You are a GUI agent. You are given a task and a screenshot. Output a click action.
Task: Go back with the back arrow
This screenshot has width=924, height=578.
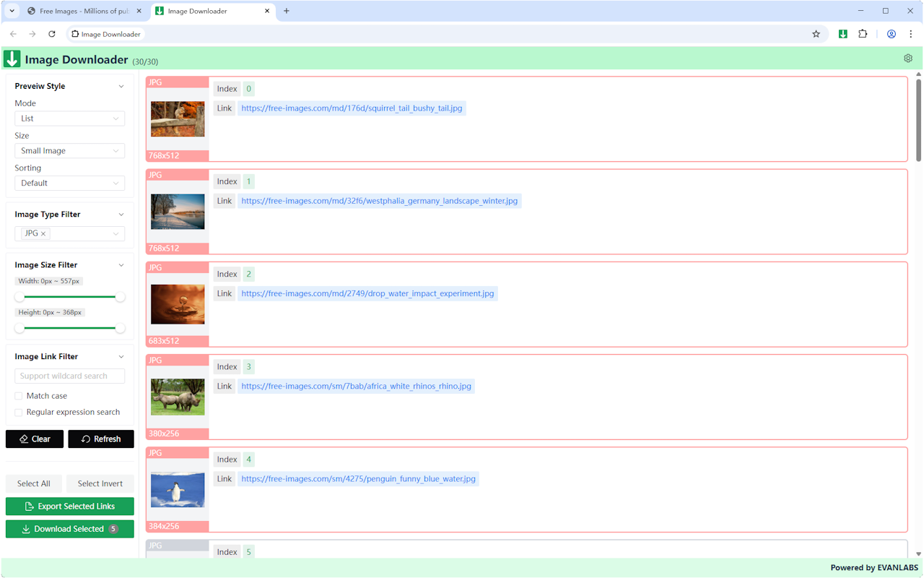coord(13,34)
